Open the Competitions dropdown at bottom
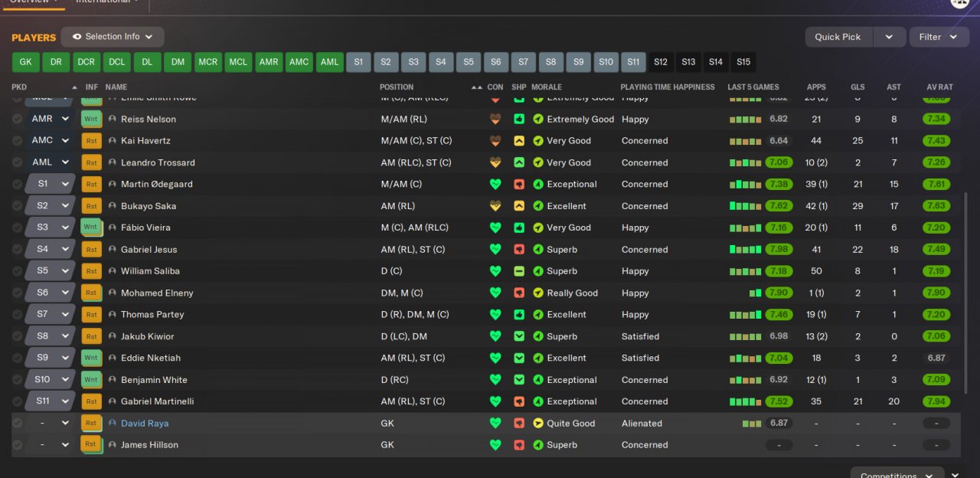Viewport: 980px width, 478px height. coord(898,475)
